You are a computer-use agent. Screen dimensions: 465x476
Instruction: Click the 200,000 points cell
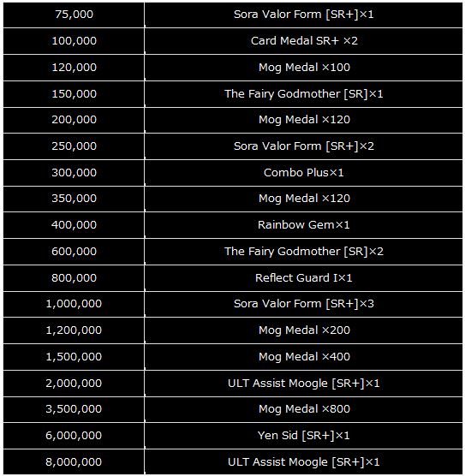point(74,120)
